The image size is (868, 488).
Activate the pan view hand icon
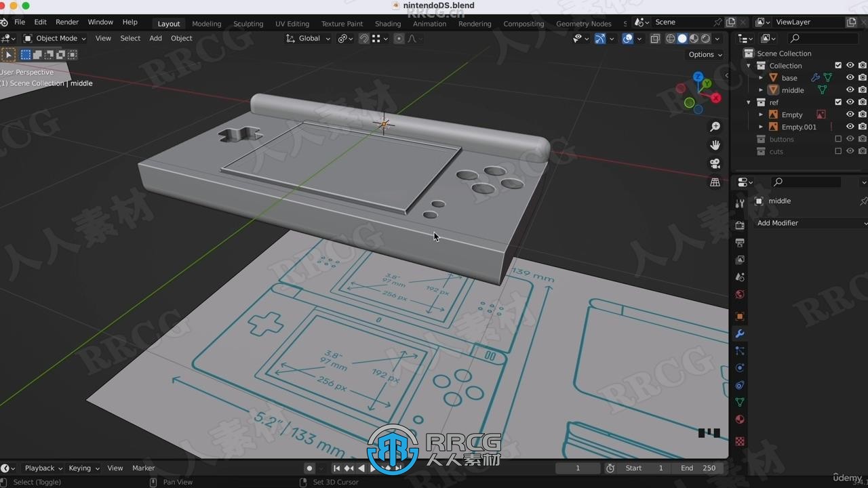coord(715,145)
